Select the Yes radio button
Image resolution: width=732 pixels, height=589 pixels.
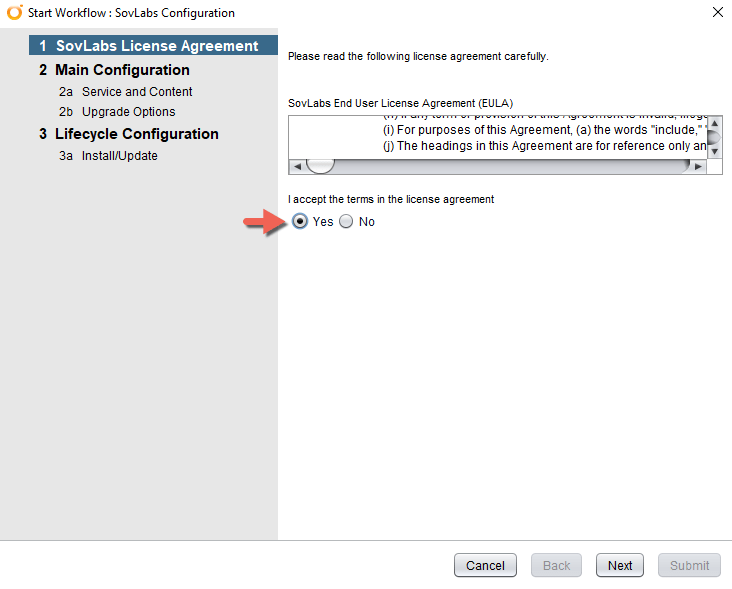tap(301, 222)
